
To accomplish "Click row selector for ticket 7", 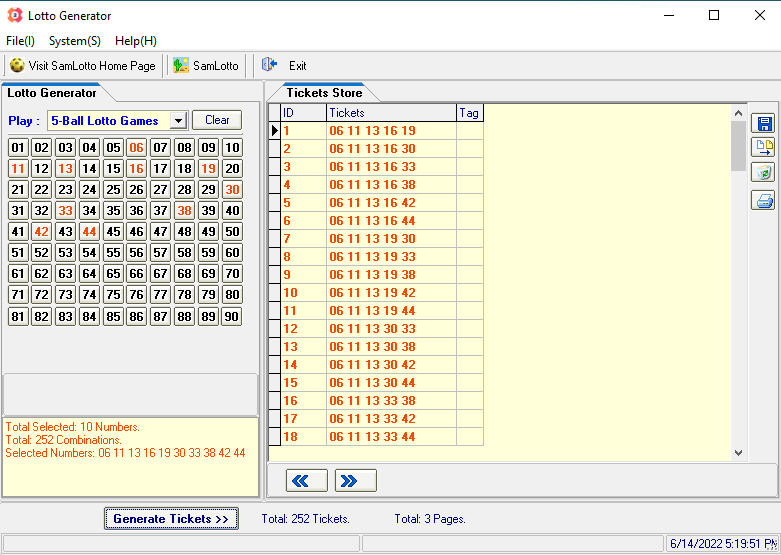I will 274,239.
